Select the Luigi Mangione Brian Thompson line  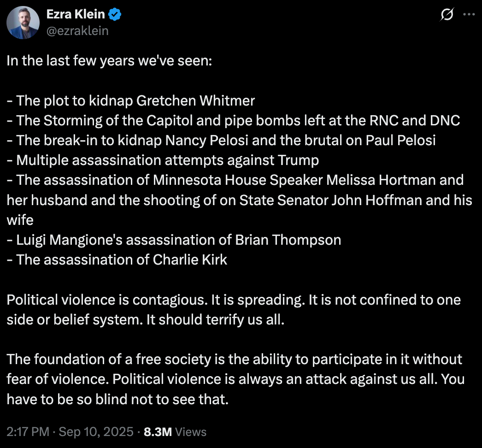click(x=174, y=240)
